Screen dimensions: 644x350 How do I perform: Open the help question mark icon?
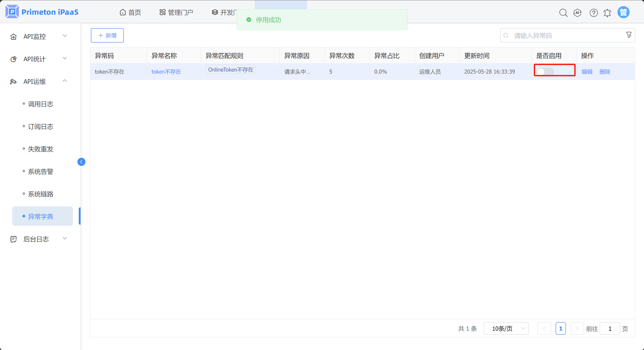tap(593, 13)
